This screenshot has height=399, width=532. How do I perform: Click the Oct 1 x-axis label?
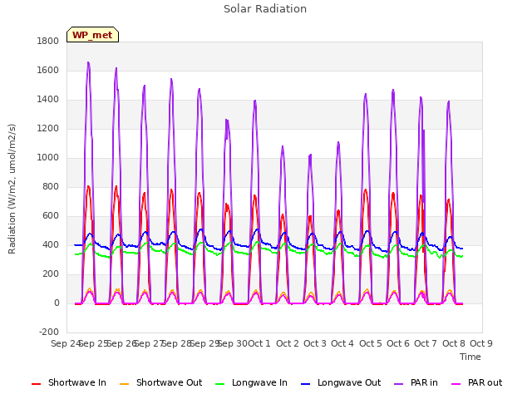(259, 343)
